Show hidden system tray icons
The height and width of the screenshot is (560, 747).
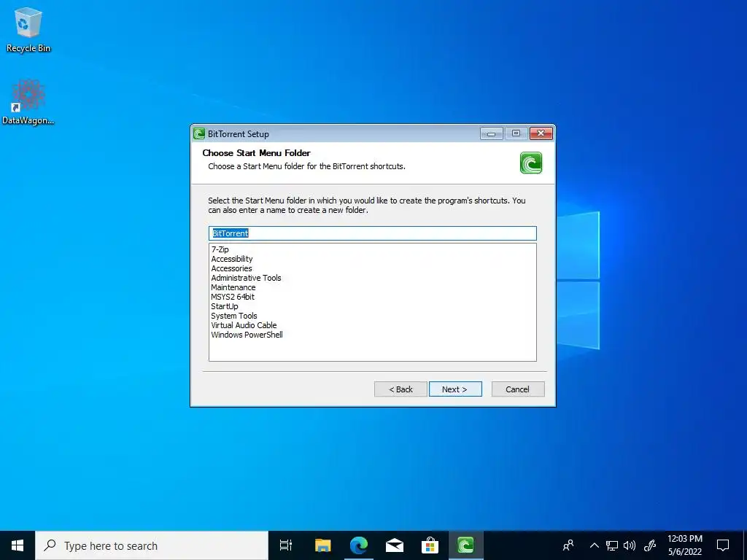point(594,545)
